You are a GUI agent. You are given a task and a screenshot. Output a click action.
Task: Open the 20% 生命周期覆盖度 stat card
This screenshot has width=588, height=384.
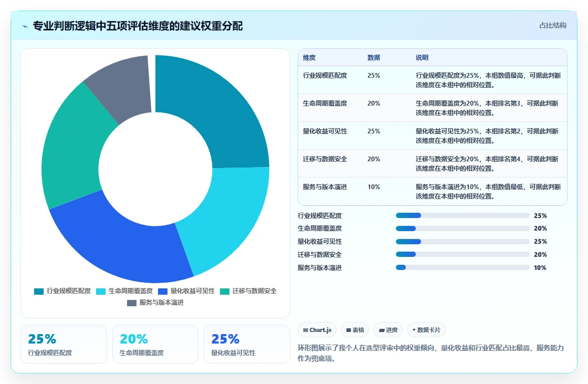(x=155, y=344)
